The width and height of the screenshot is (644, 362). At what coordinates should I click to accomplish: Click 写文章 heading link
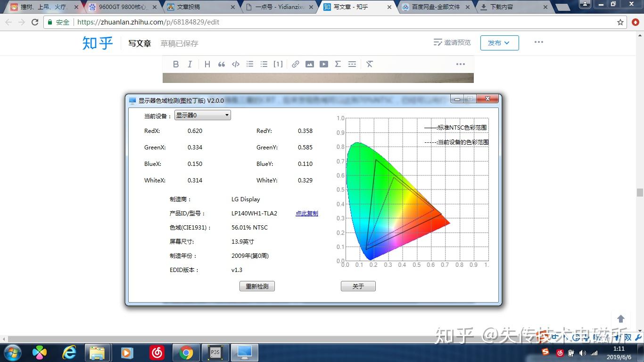pos(140,43)
